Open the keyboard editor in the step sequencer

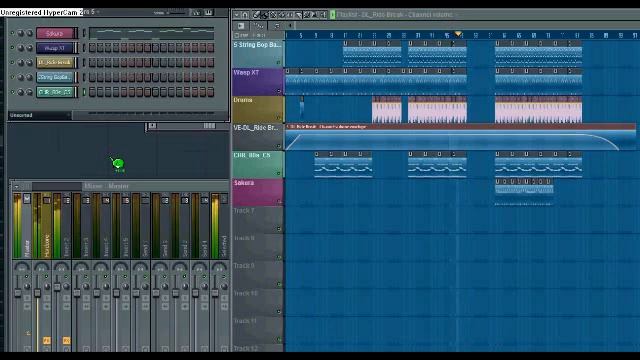209,13
